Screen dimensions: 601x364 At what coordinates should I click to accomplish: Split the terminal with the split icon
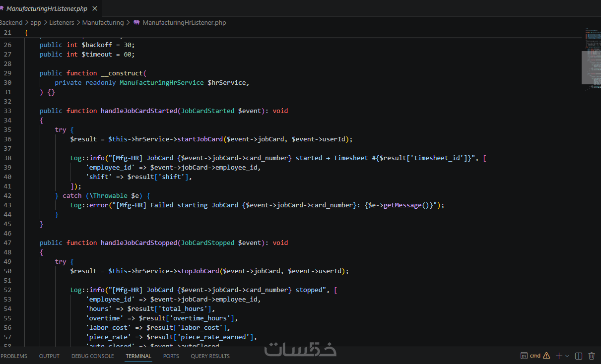tap(579, 356)
